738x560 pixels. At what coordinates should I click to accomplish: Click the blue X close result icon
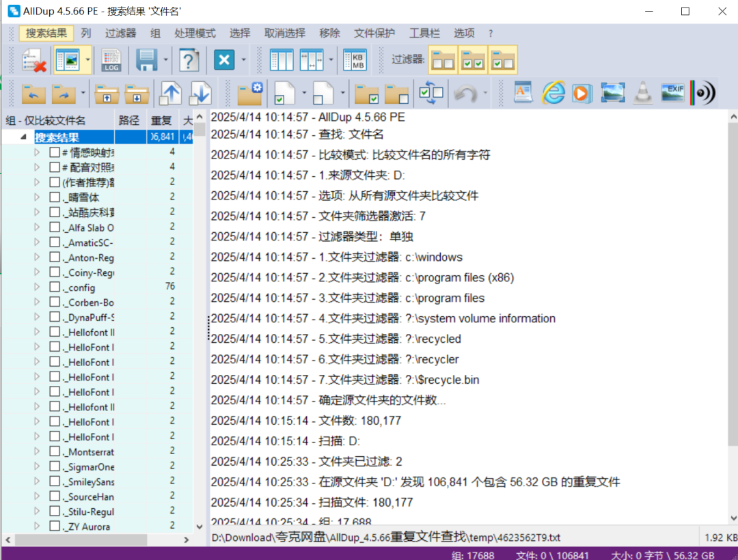pyautogui.click(x=224, y=60)
